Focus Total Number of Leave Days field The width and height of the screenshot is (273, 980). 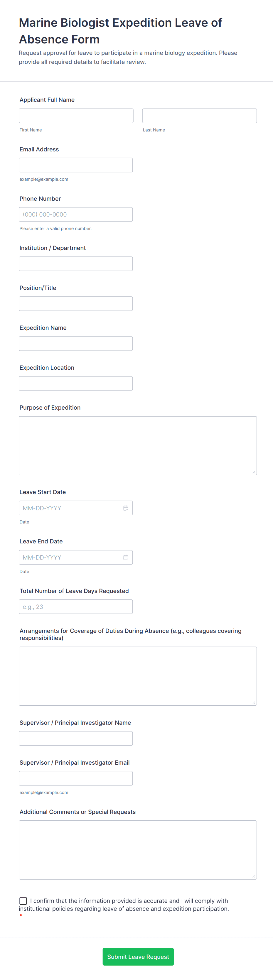click(x=76, y=607)
